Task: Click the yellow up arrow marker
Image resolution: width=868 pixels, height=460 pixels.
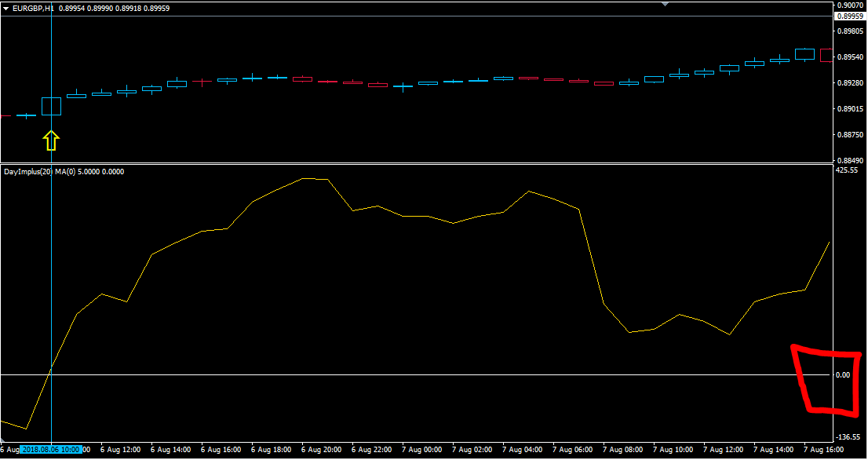Action: (x=51, y=141)
